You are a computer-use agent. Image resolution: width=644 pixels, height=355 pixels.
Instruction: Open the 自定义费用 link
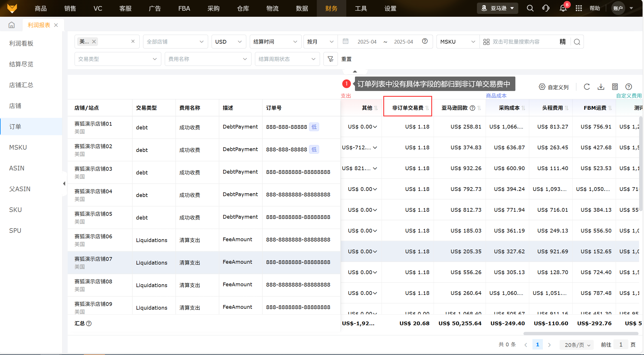click(629, 95)
